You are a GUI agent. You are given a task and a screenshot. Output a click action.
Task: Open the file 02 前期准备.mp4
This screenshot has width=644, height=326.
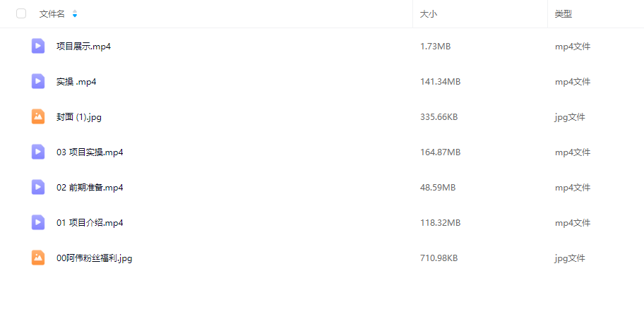[90, 188]
